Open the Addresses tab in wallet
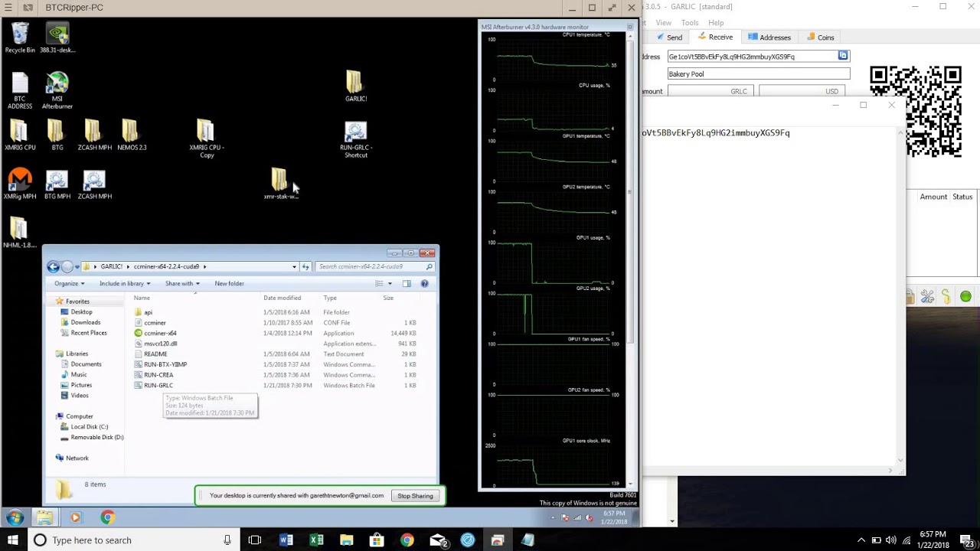 769,37
